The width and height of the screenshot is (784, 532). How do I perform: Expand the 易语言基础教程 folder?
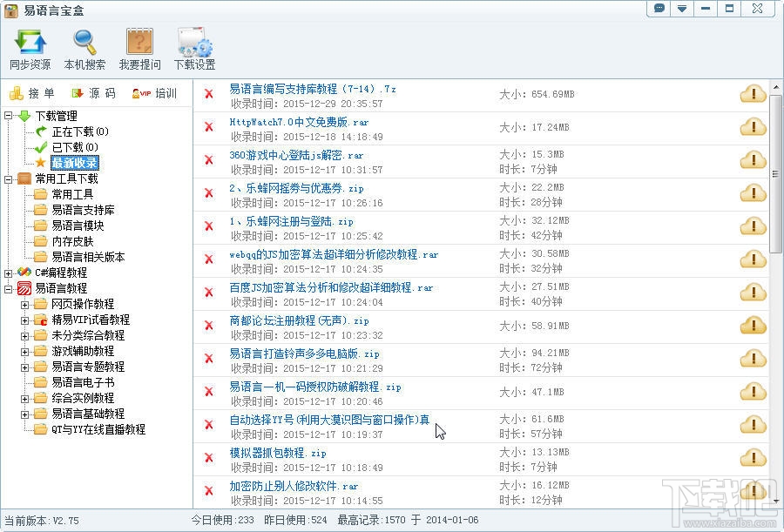(x=24, y=414)
